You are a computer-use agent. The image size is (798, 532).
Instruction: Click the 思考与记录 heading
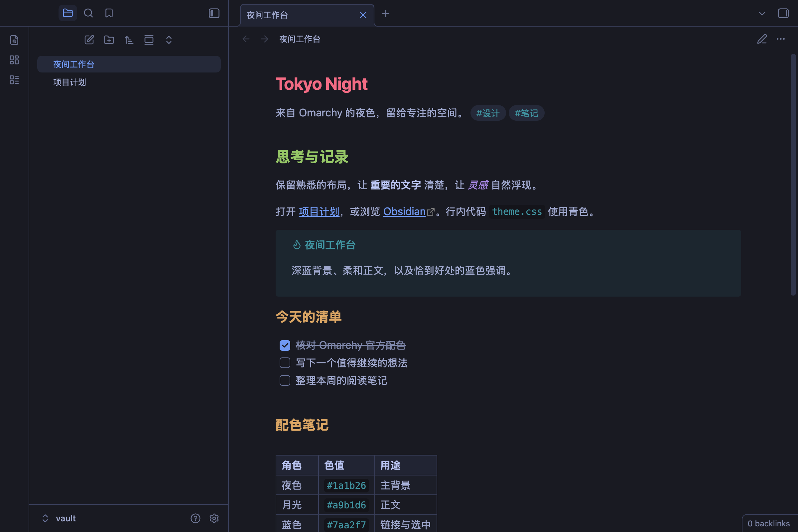tap(312, 157)
